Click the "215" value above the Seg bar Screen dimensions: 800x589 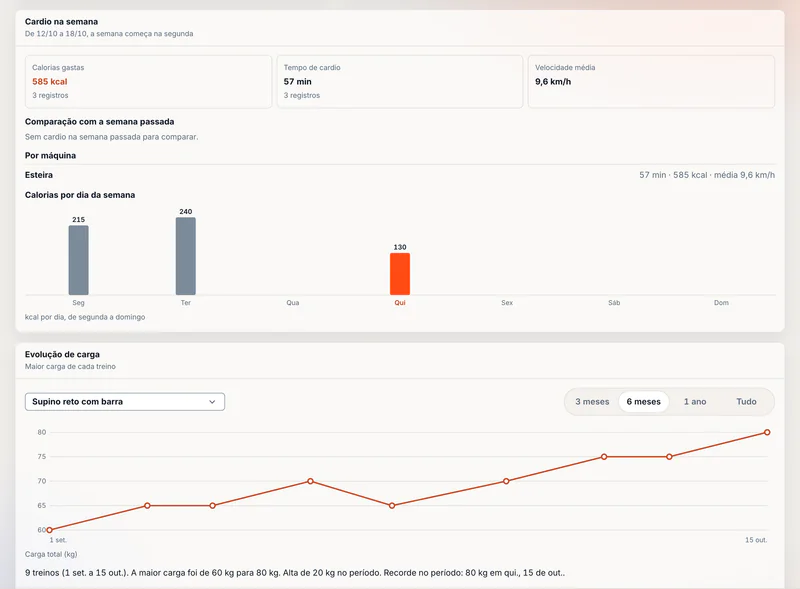tap(79, 219)
